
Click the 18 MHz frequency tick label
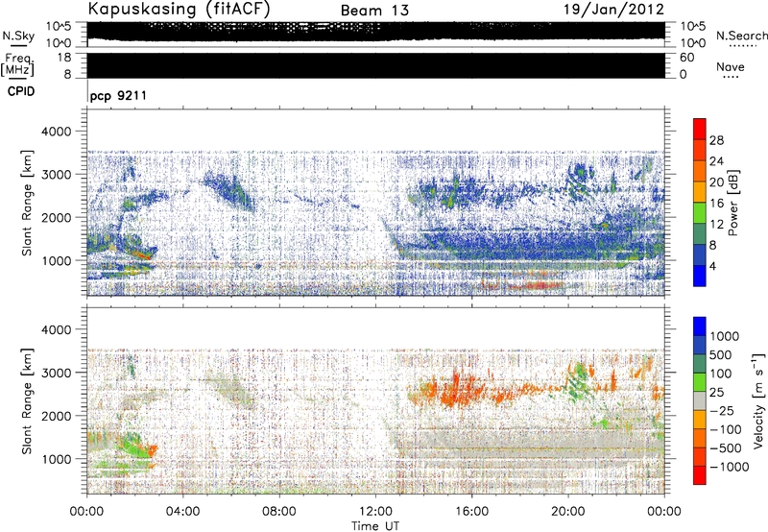[x=64, y=58]
